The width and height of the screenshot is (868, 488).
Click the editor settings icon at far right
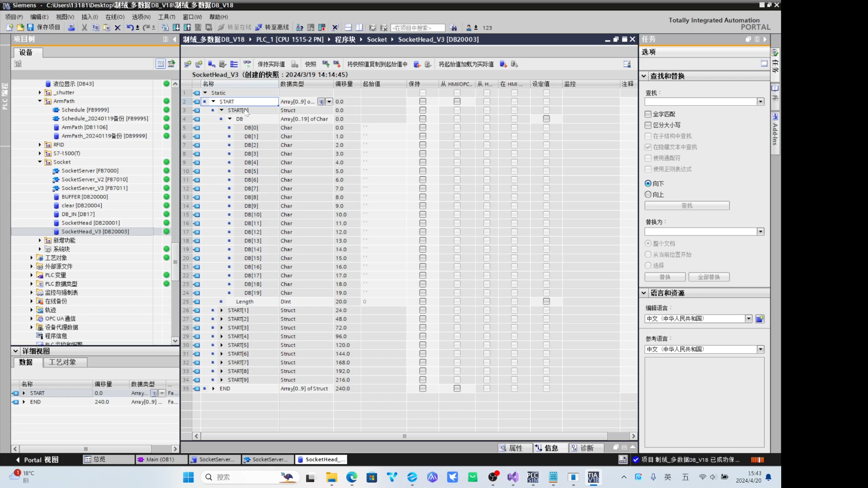point(627,64)
